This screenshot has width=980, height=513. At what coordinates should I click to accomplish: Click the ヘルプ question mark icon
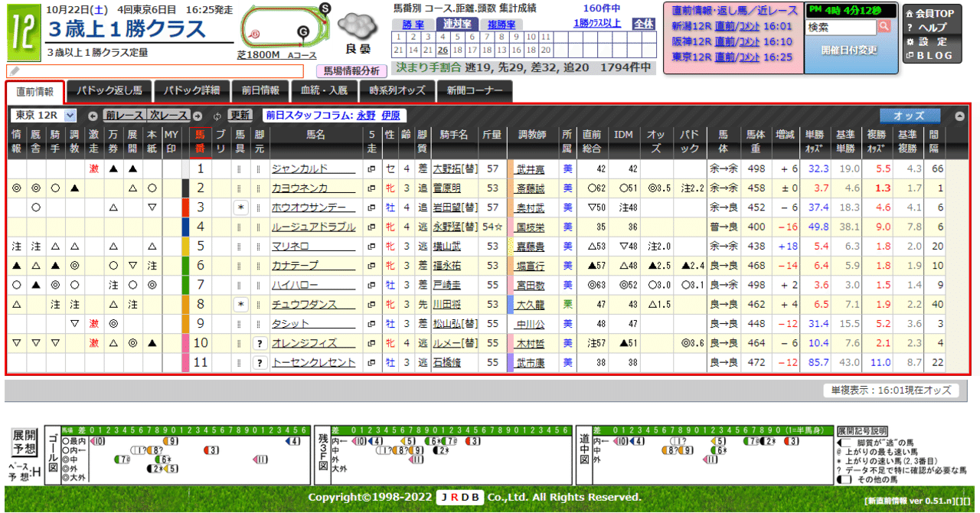coord(910,27)
